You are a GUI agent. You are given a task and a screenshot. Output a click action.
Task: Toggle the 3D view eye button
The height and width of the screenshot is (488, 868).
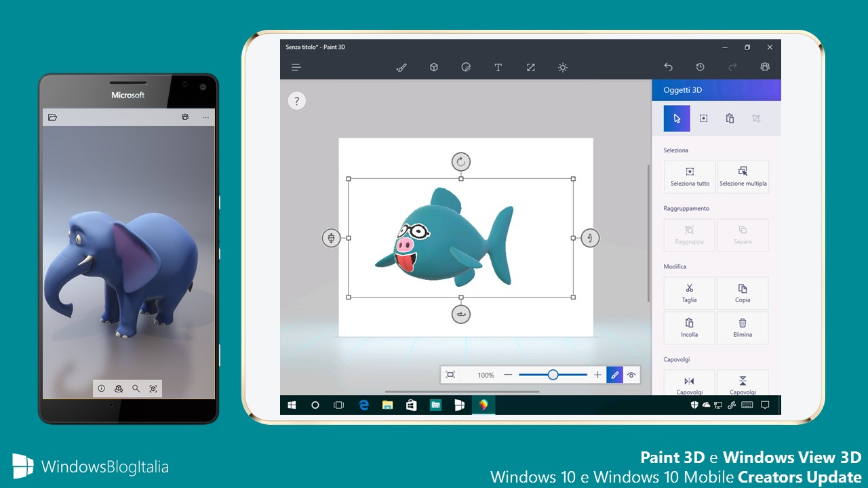[x=631, y=375]
